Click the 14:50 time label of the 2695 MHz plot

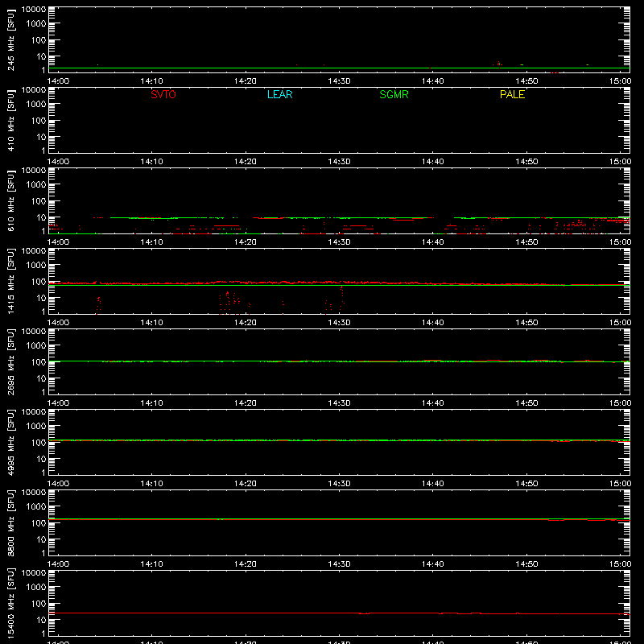tap(526, 403)
